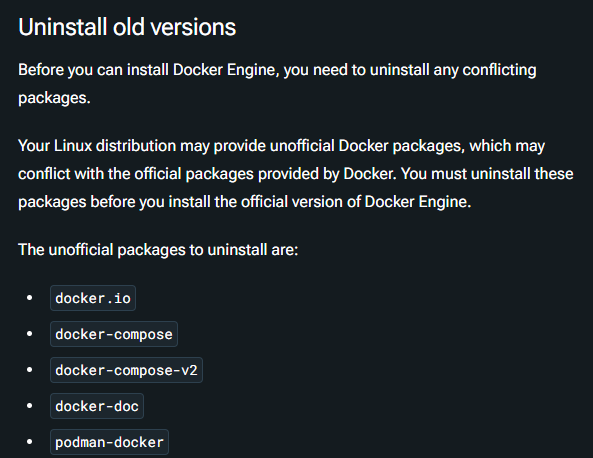Click the word 'Linux' in the second paragraph
This screenshot has height=458, width=593.
(x=73, y=146)
